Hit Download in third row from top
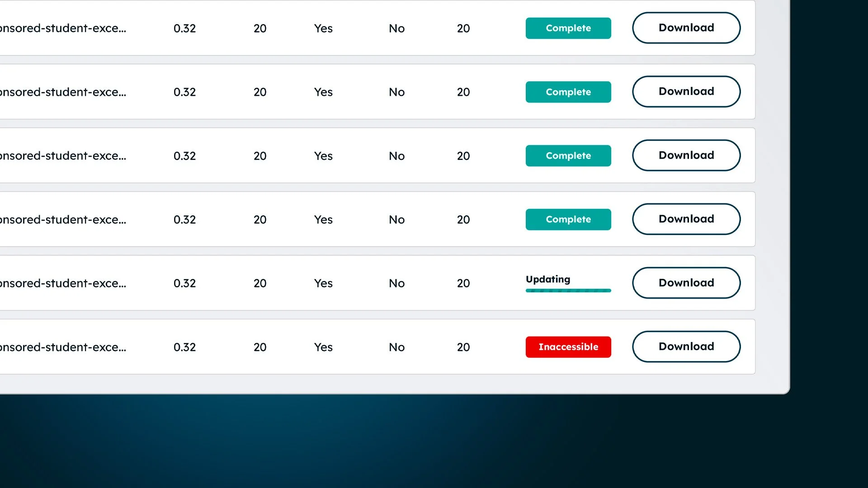The image size is (868, 488). (686, 155)
